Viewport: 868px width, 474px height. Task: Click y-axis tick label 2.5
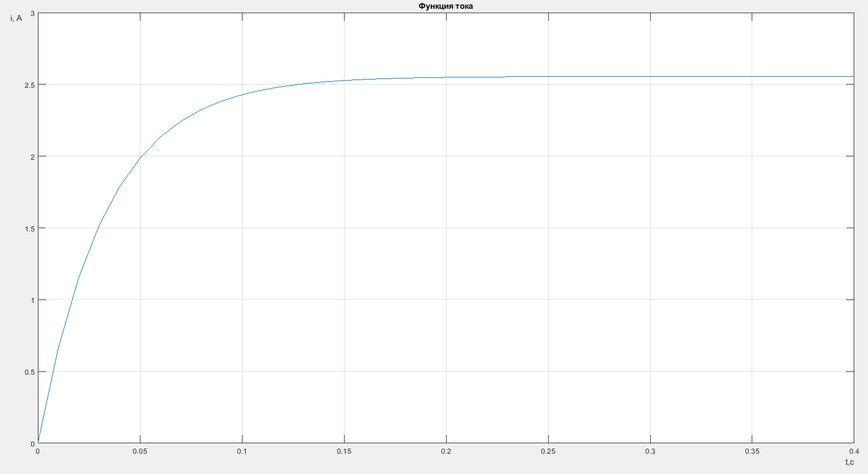point(30,85)
